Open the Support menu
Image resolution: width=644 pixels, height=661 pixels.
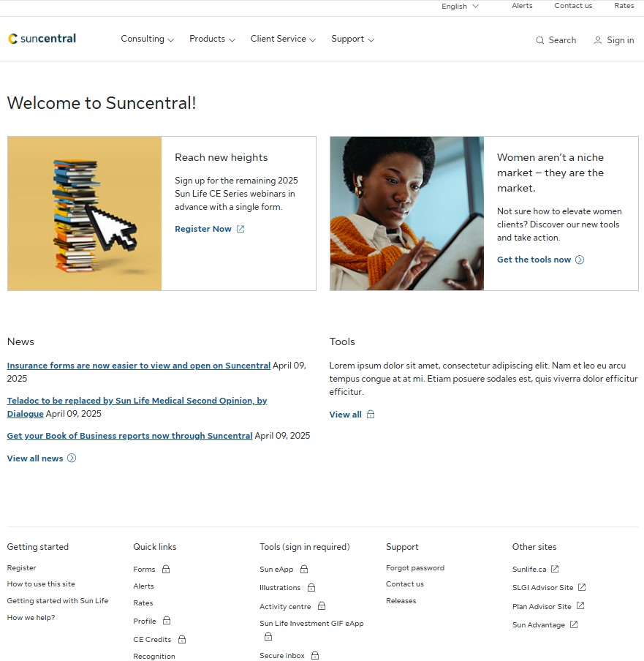click(x=348, y=39)
